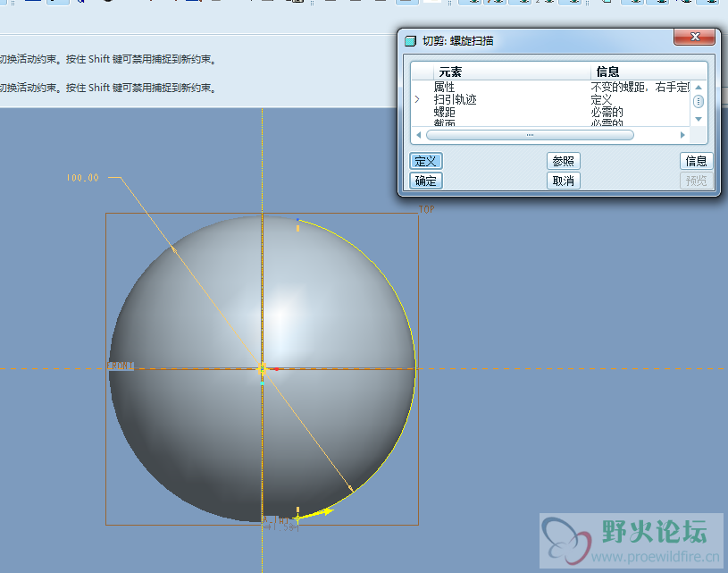The image size is (728, 573).
Task: Click the vertical scrollbar thumb
Action: coord(699,101)
